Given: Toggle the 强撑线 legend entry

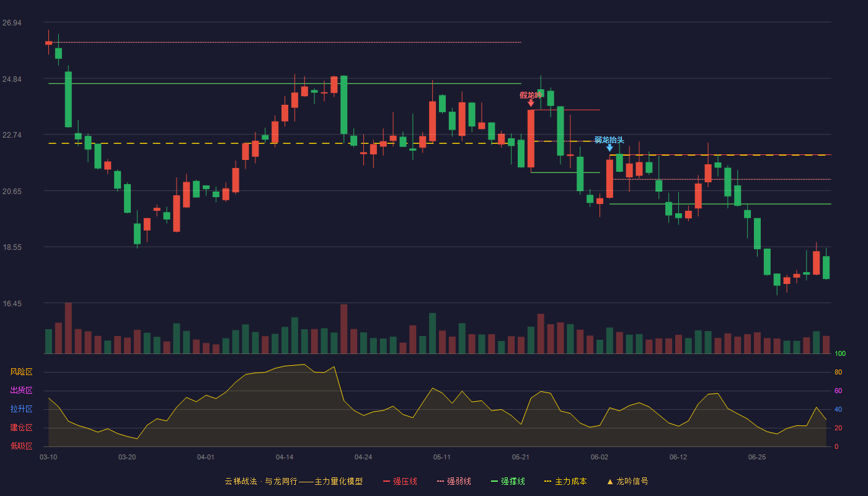Looking at the screenshot, I should (508, 481).
